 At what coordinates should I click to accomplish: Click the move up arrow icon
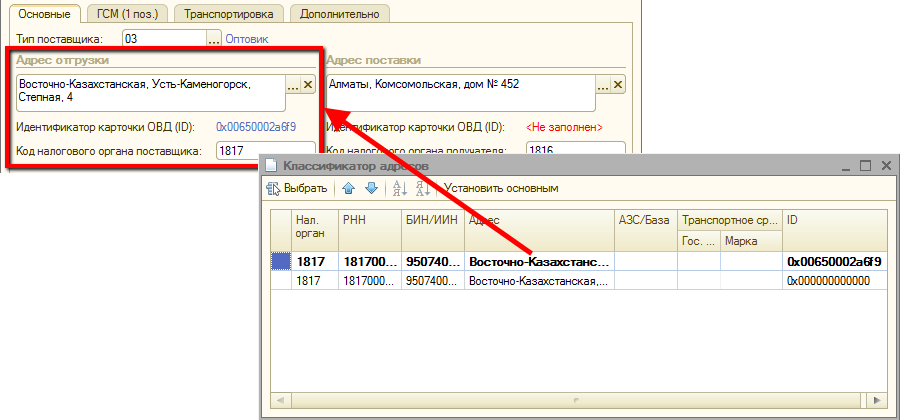tap(348, 188)
